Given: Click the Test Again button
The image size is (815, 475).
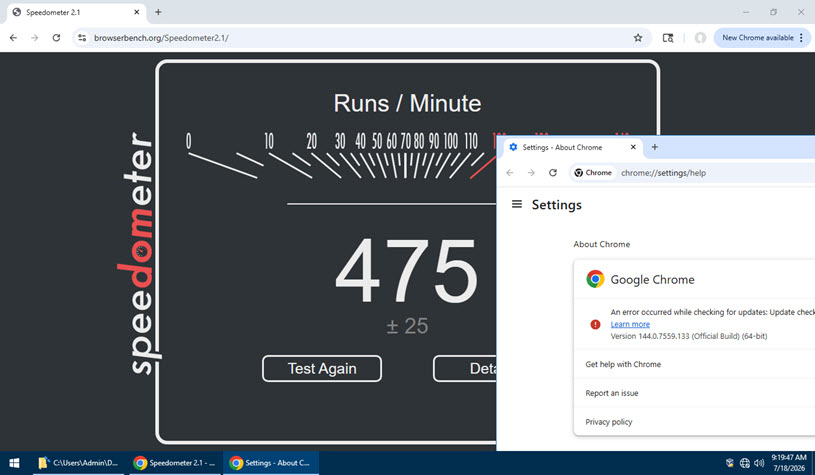Looking at the screenshot, I should (322, 368).
